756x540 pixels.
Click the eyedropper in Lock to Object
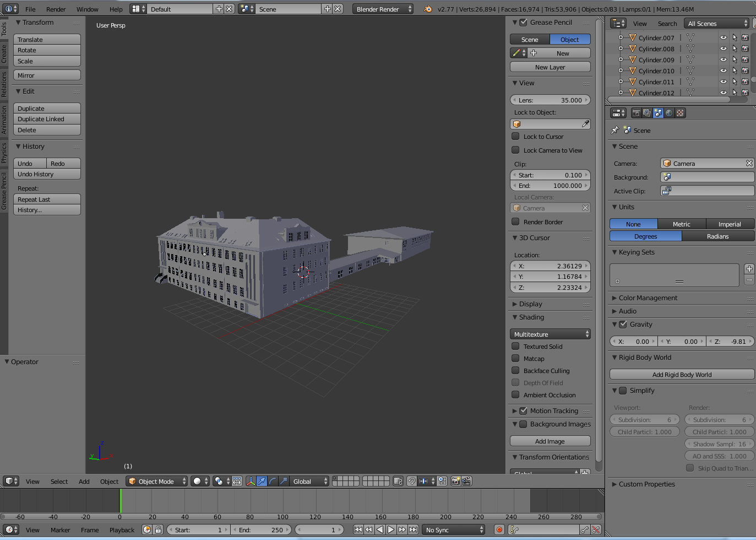click(x=585, y=124)
